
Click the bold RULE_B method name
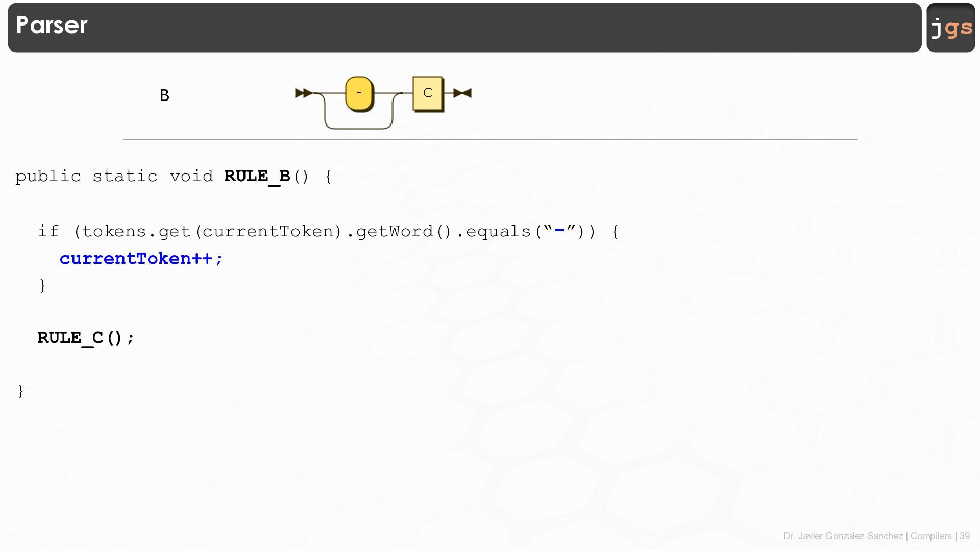pos(257,176)
